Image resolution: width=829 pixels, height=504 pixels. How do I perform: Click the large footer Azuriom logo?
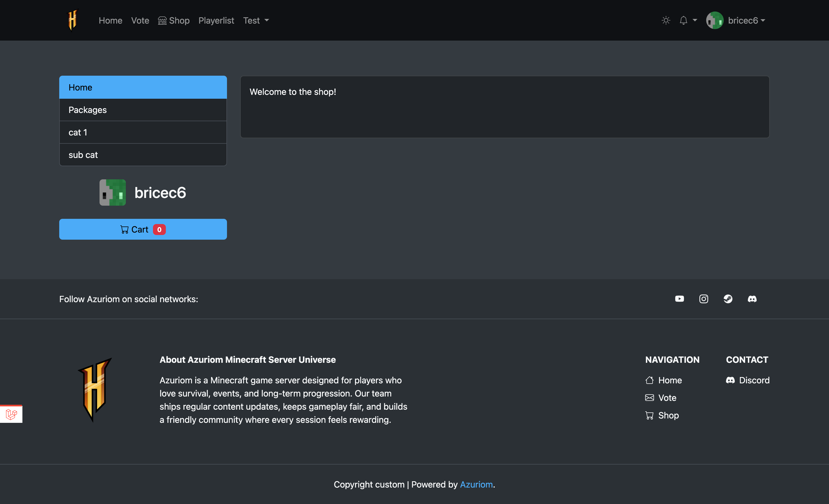pos(95,390)
